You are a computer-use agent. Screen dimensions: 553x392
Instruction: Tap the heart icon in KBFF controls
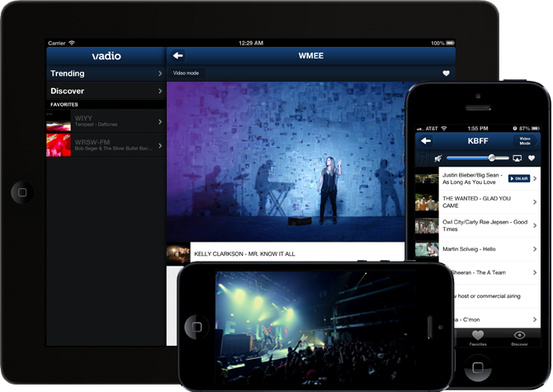[x=531, y=158]
